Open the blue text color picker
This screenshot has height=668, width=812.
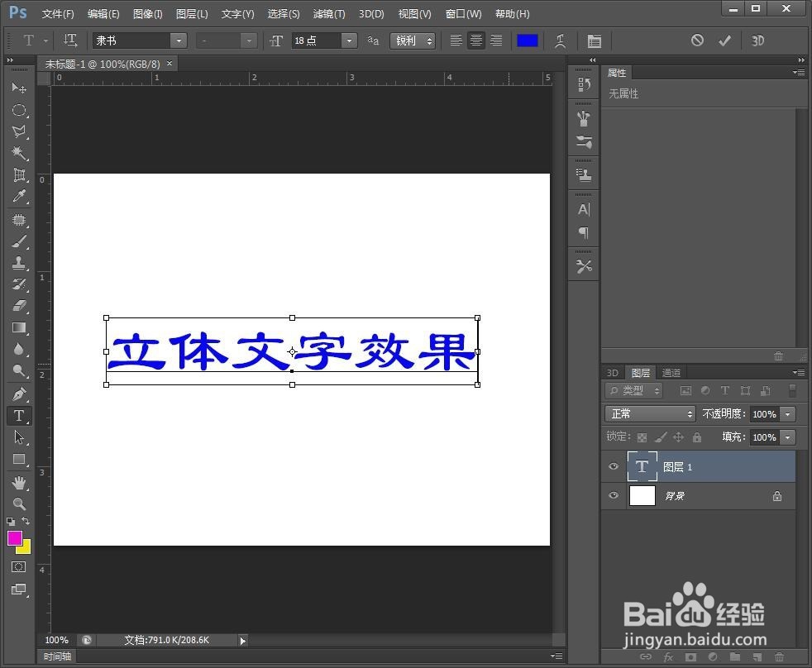pos(527,40)
